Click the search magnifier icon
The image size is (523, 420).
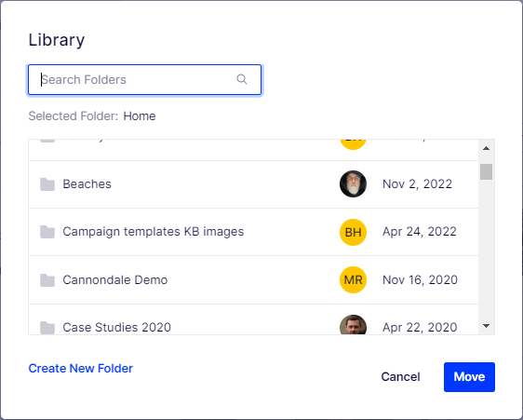point(241,79)
